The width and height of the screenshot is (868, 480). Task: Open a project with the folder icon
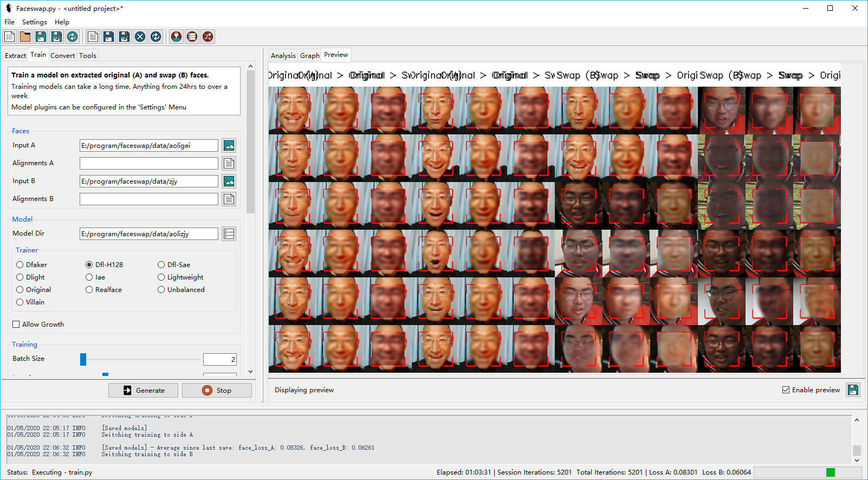[x=25, y=36]
